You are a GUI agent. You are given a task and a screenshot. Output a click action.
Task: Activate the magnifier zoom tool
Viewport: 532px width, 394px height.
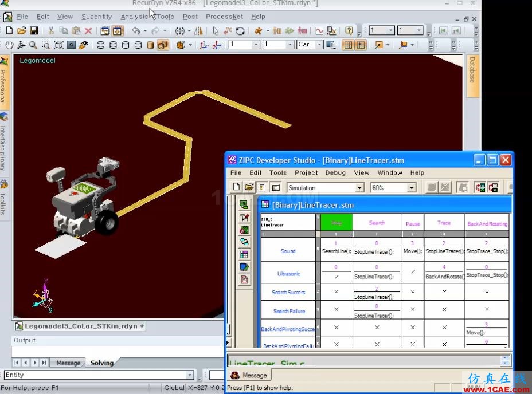coord(33,45)
